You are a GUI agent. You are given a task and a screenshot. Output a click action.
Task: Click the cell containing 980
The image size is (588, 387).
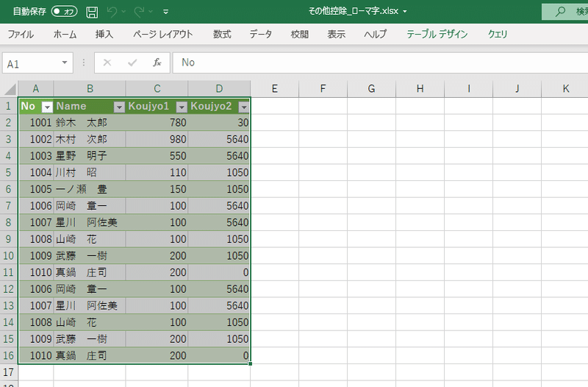coord(157,139)
